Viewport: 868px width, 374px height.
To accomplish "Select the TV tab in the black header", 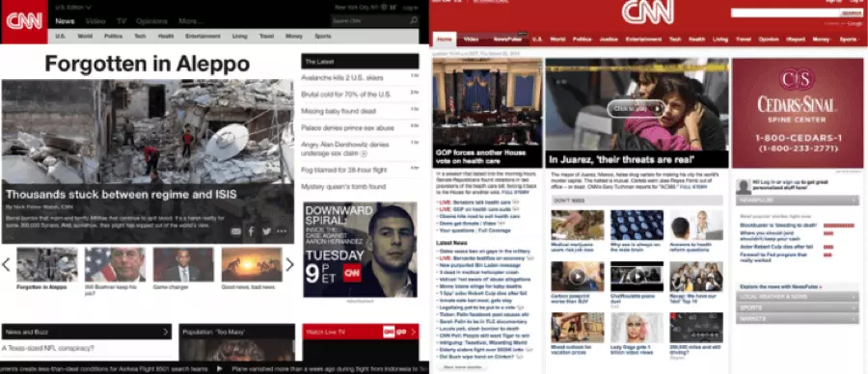I will pyautogui.click(x=122, y=21).
